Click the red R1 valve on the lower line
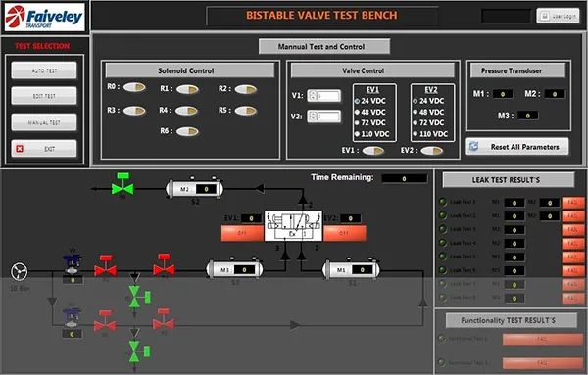This screenshot has width=588, height=375. [163, 319]
